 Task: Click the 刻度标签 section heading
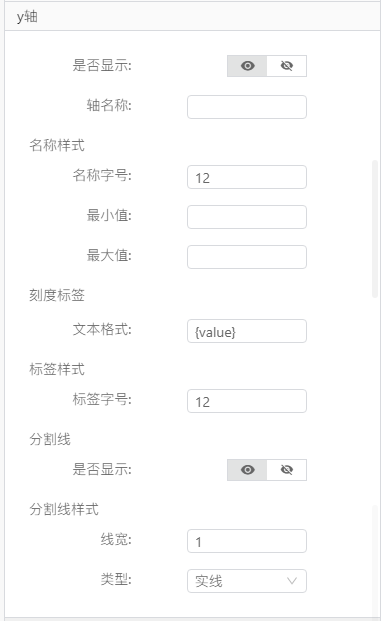(x=57, y=295)
